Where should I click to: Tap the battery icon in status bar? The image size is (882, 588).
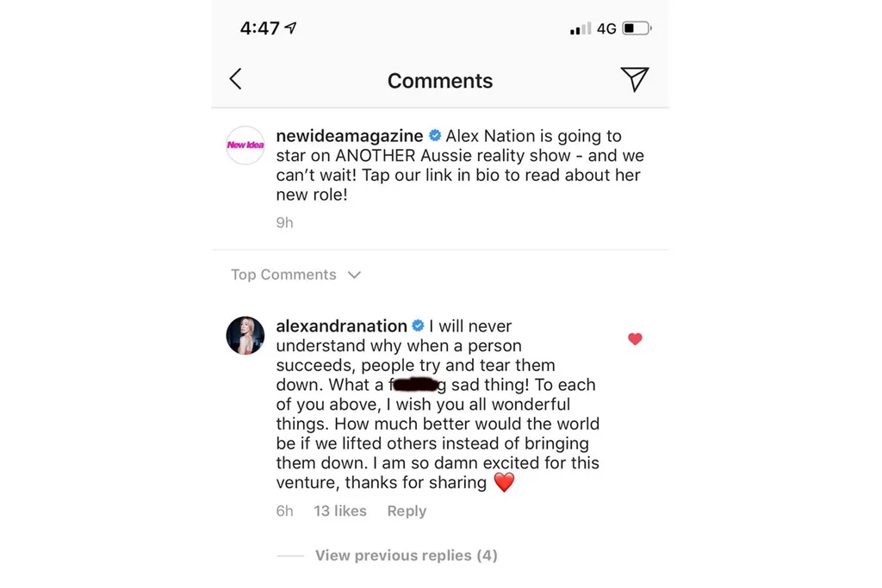(x=637, y=28)
